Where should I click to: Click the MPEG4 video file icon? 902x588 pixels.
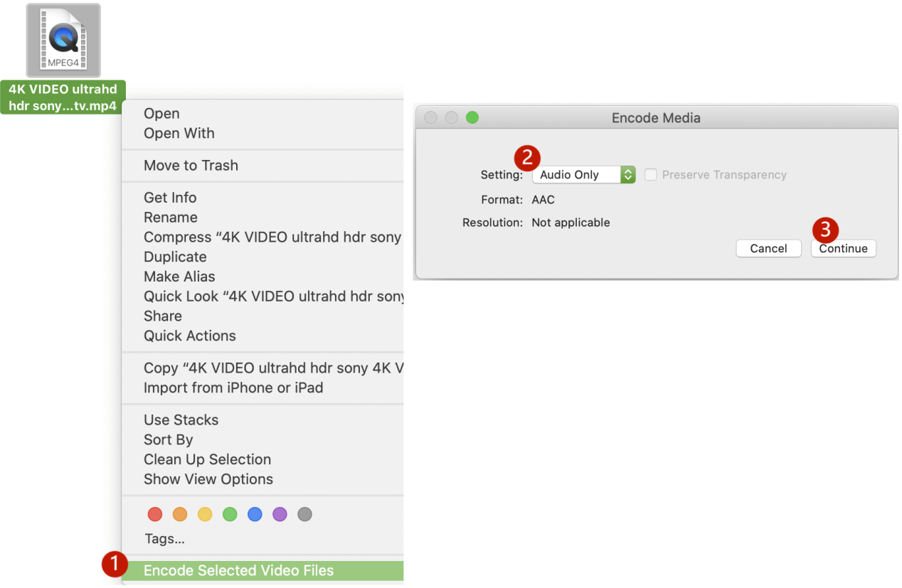[x=63, y=41]
